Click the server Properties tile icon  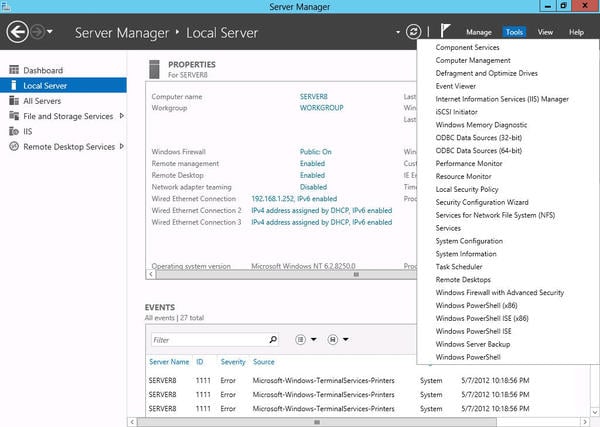154,69
